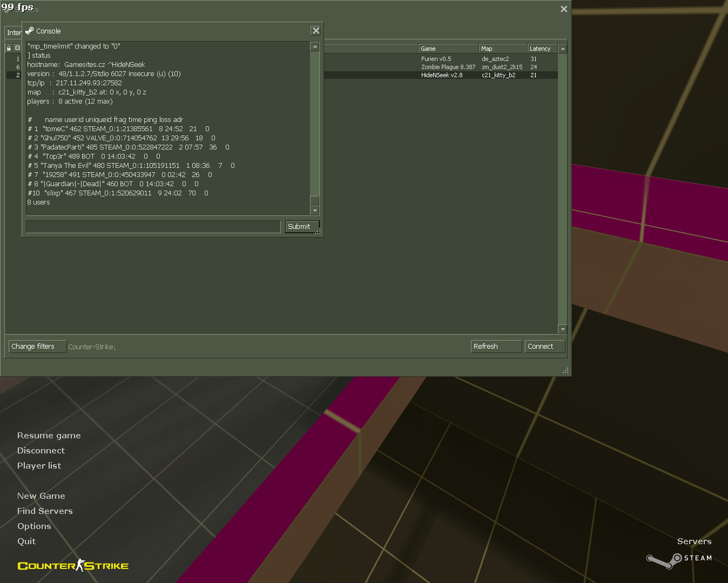
Task: Click the Counter-Strike logo
Action: (x=73, y=566)
